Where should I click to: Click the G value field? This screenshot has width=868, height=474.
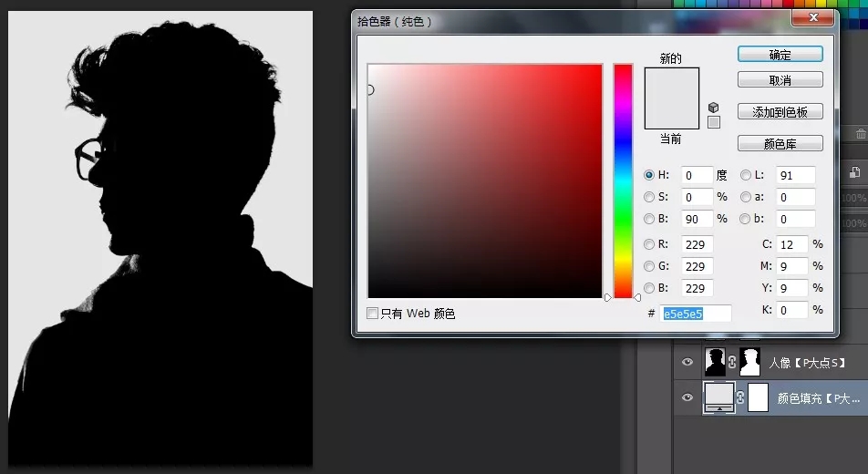click(x=697, y=266)
